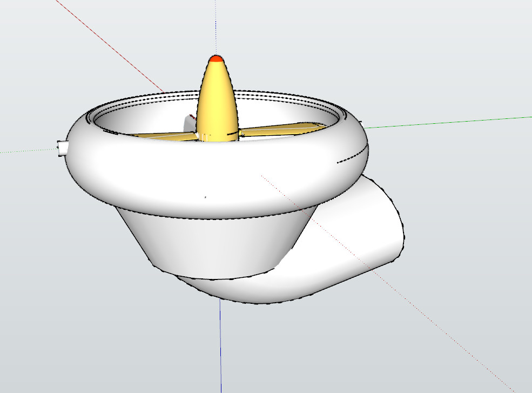This screenshot has width=532, height=393.
Task: Select the yellow propeller blade on the left
Action: [164, 136]
